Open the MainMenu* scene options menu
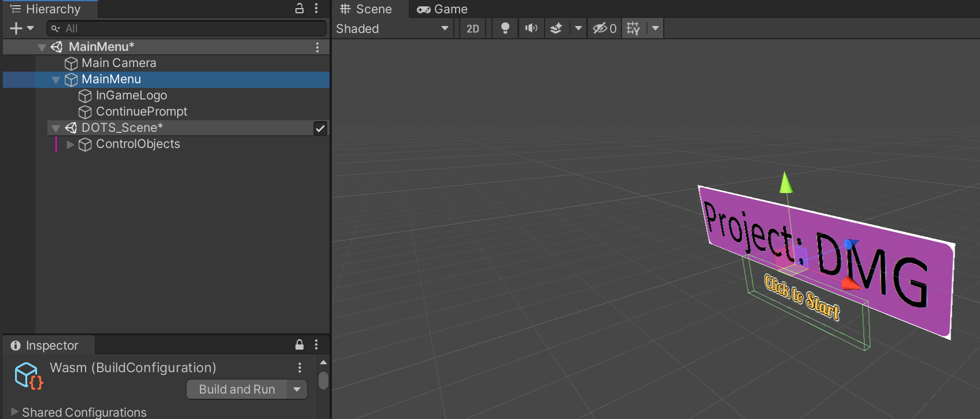This screenshot has height=419, width=980. point(317,47)
